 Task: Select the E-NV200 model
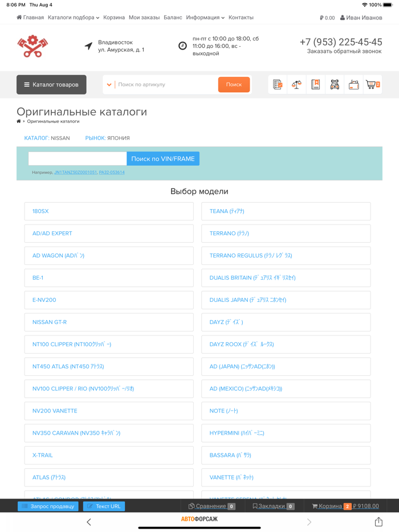[x=109, y=300]
